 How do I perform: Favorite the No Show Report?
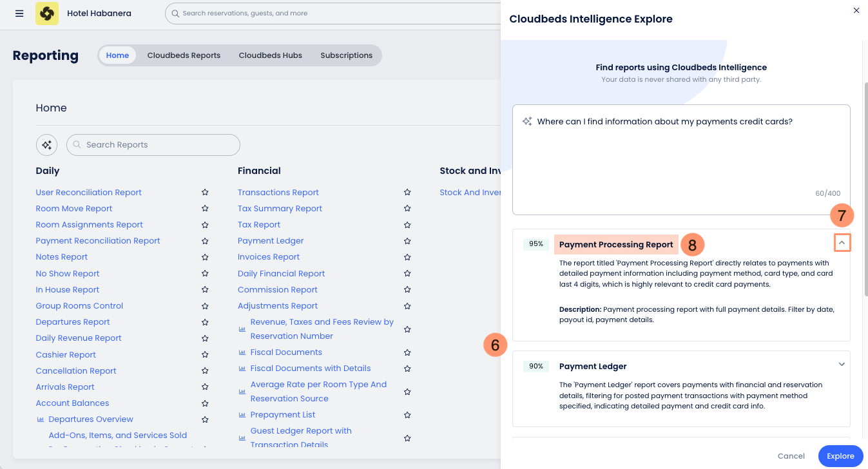205,274
